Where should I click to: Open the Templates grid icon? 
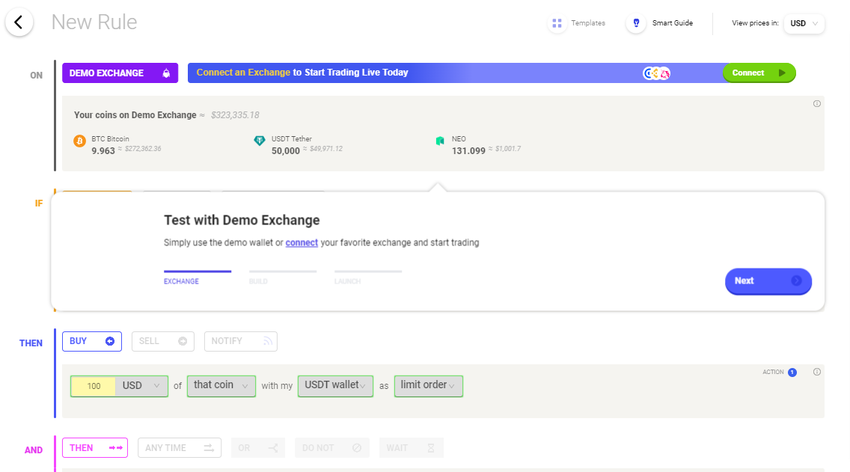pyautogui.click(x=557, y=23)
